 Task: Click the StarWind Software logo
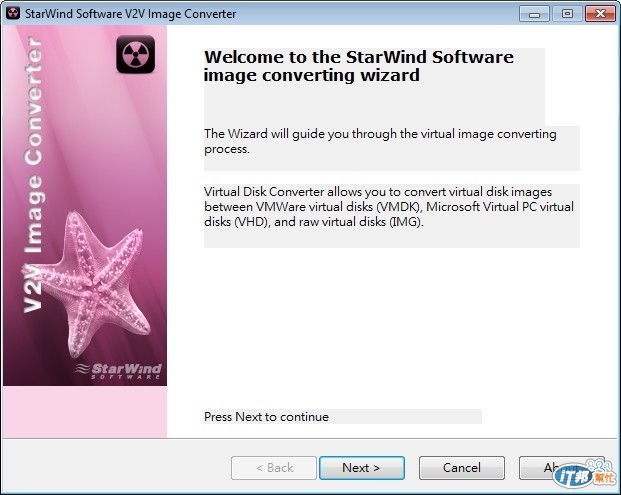pyautogui.click(x=119, y=371)
